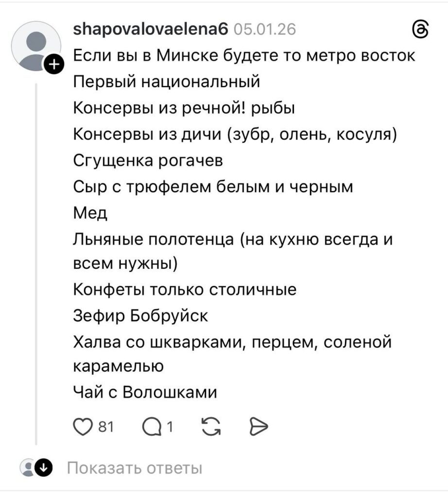The width and height of the screenshot is (448, 498).
Task: Click the 05.01.26 post date
Action: (264, 30)
